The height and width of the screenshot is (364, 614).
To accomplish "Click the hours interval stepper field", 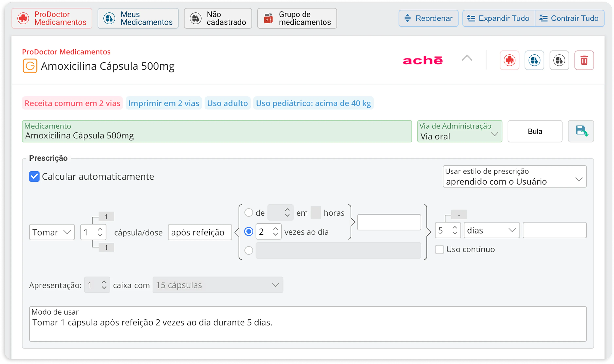I will tap(280, 212).
